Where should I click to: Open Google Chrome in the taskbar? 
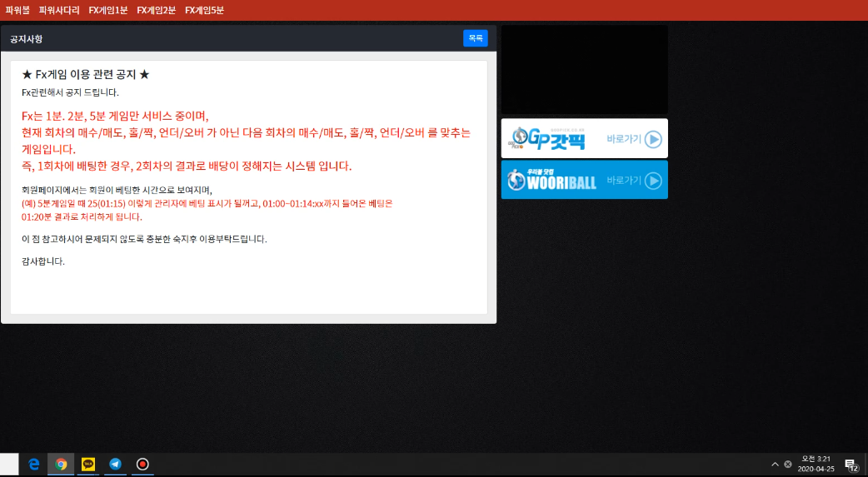click(61, 465)
